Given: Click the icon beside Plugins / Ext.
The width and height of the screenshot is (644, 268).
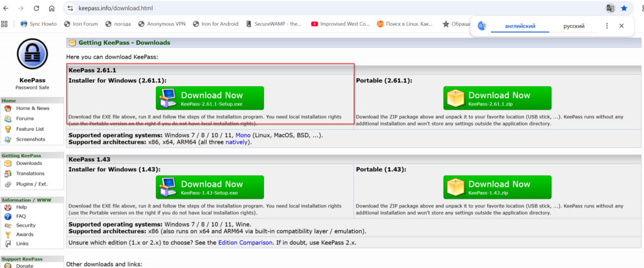Looking at the screenshot, I should 8,184.
